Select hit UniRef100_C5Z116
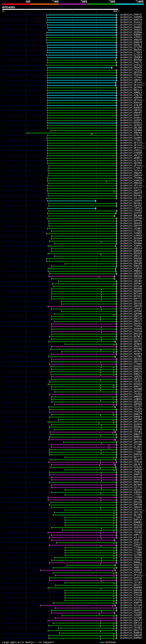 (x=131, y=70)
